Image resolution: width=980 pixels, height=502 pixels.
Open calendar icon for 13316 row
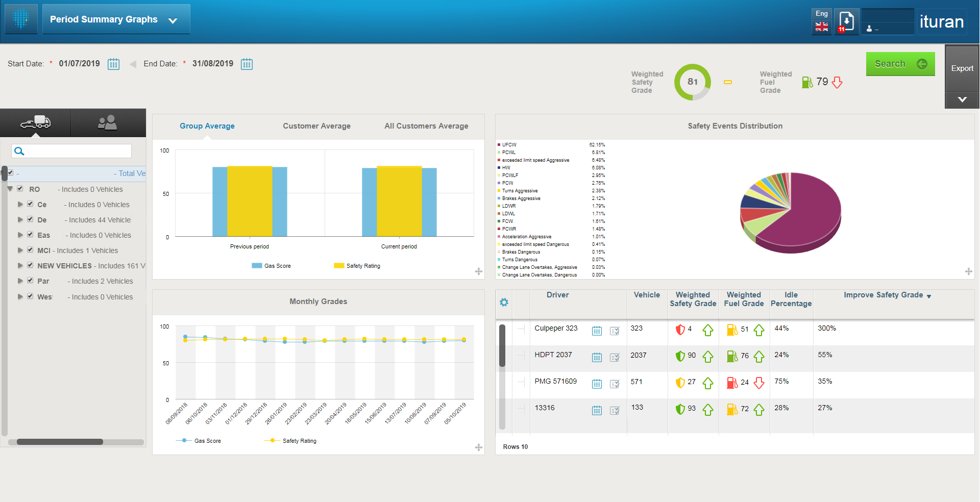pos(597,410)
